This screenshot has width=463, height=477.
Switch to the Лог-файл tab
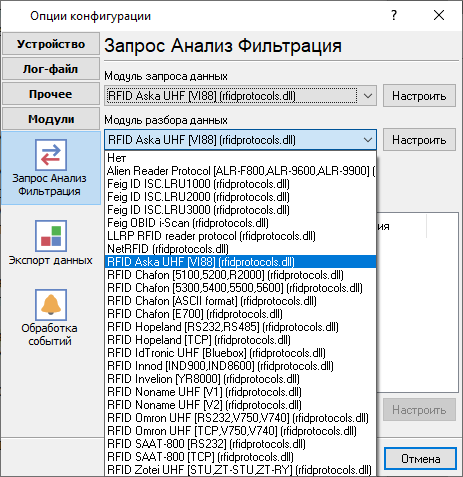pyautogui.click(x=51, y=69)
